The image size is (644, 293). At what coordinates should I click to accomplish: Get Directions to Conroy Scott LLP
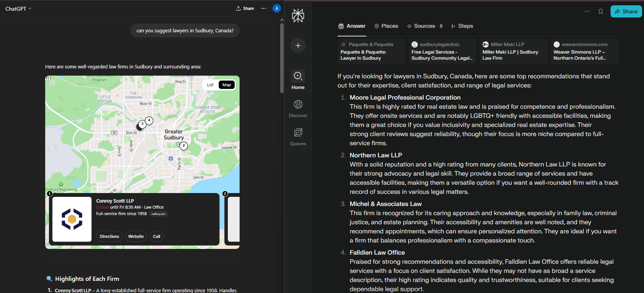[109, 236]
